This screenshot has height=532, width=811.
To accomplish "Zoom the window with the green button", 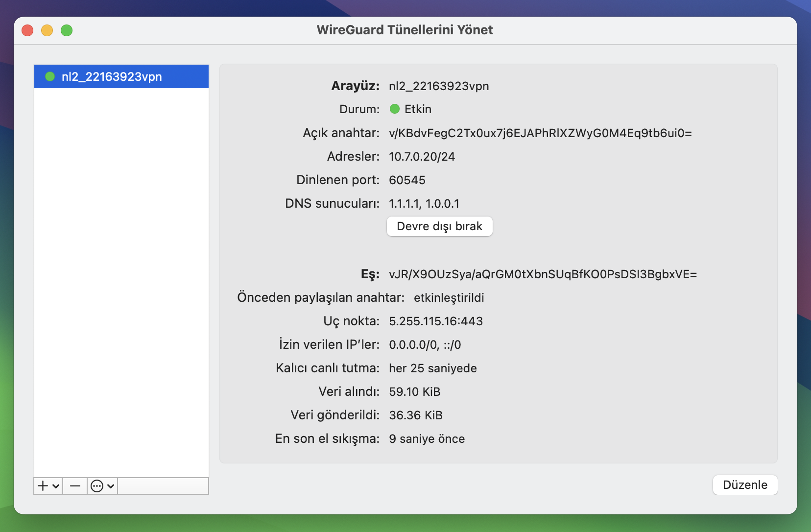I will [x=67, y=30].
